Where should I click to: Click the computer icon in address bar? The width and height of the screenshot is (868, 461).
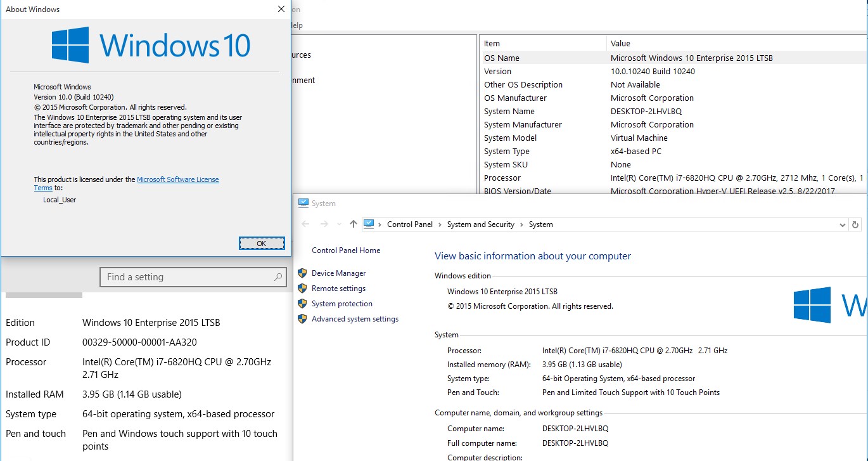coord(369,224)
